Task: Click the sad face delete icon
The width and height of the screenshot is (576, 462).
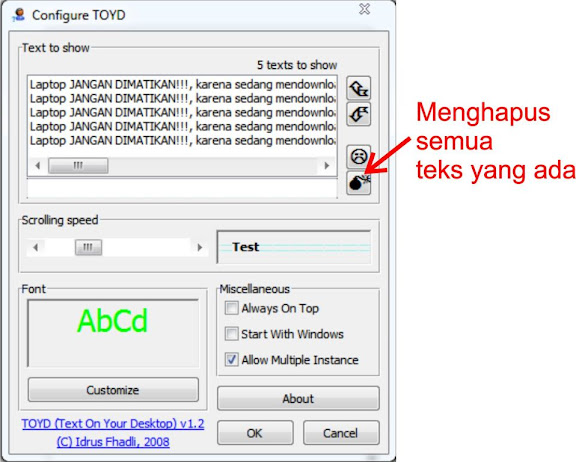Action: point(359,156)
